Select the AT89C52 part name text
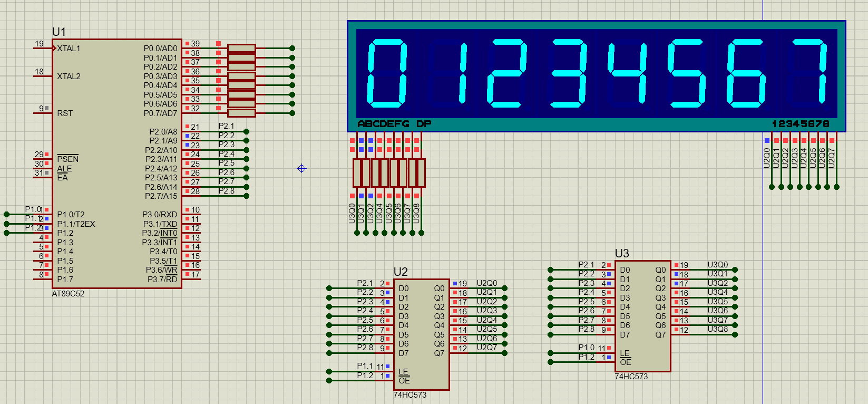Screen dimensions: 868x404 [68, 294]
